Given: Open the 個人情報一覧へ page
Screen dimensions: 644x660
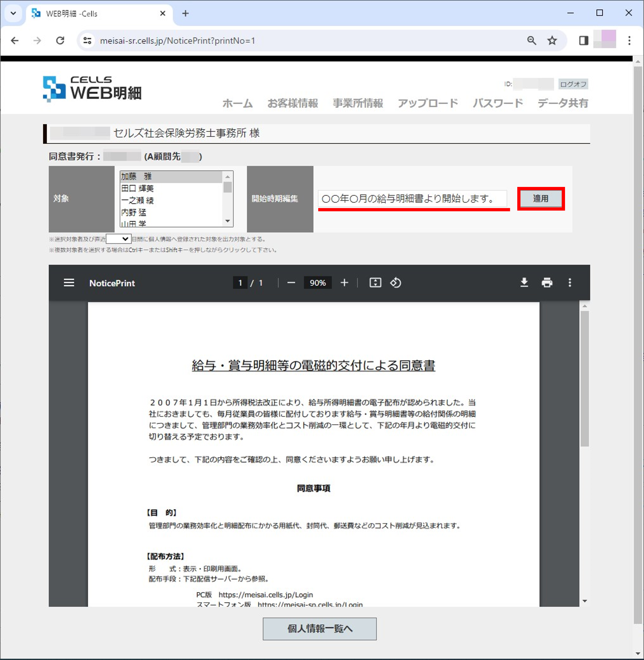Looking at the screenshot, I should pyautogui.click(x=319, y=629).
